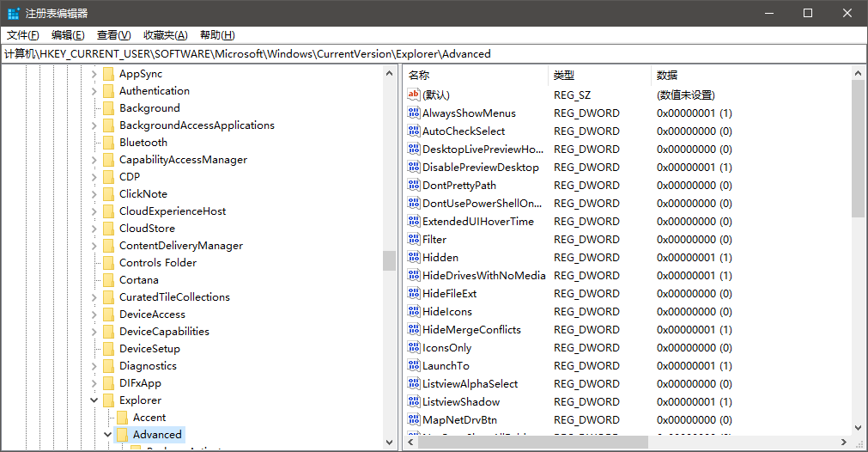
Task: Select the DontUsePowerShellOn... value name
Action: (x=483, y=204)
